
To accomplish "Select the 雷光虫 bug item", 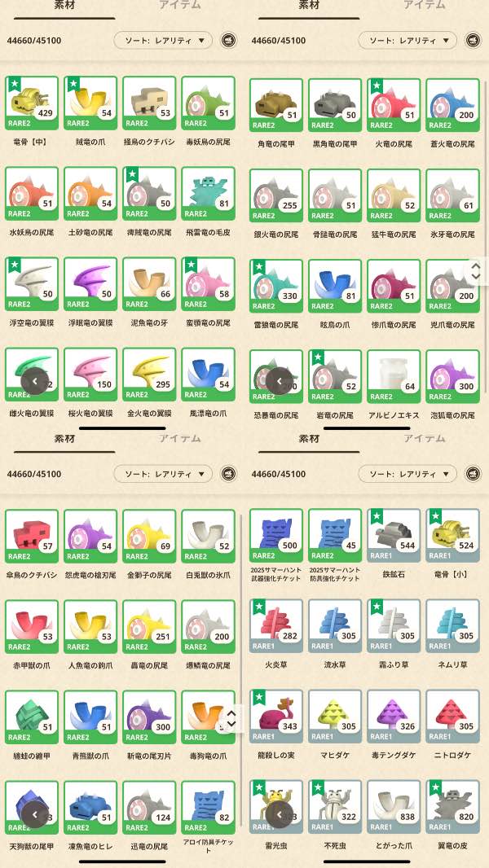I will pos(276,807).
